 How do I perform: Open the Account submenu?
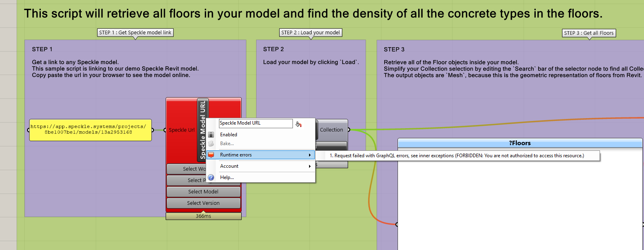coord(261,166)
